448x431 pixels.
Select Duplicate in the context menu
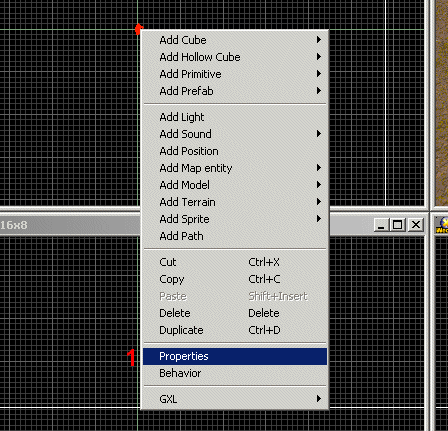tap(235, 330)
